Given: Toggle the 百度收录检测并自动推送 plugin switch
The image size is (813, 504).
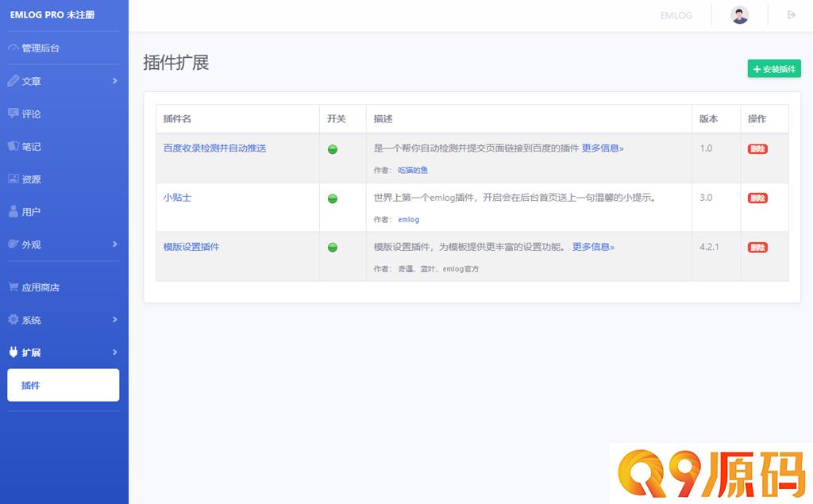Looking at the screenshot, I should pyautogui.click(x=333, y=149).
